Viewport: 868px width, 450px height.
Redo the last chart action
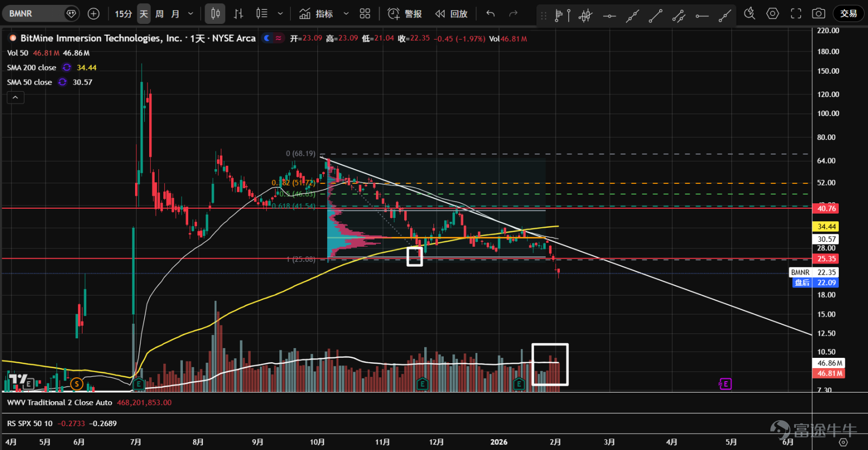tap(513, 14)
